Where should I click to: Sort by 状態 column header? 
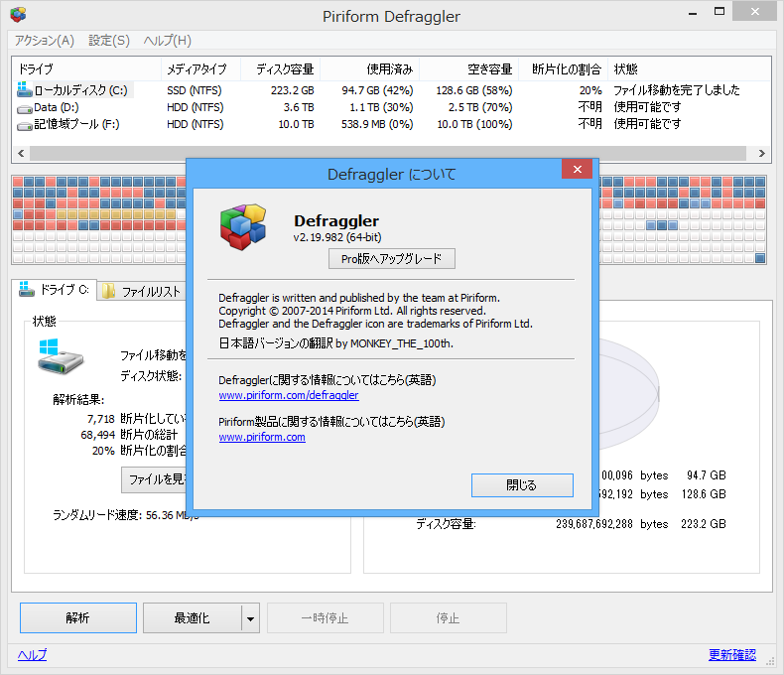pyautogui.click(x=689, y=69)
